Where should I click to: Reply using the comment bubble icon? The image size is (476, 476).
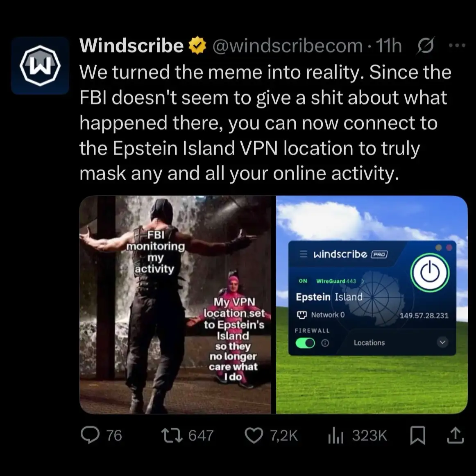pyautogui.click(x=90, y=435)
